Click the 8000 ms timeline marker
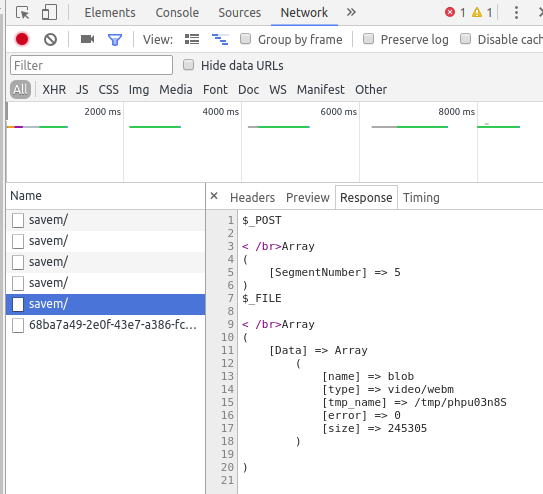543x494 pixels. 456,112
